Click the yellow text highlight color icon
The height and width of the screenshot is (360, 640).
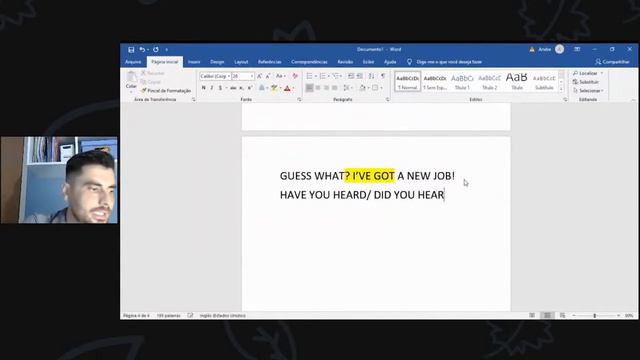click(274, 88)
